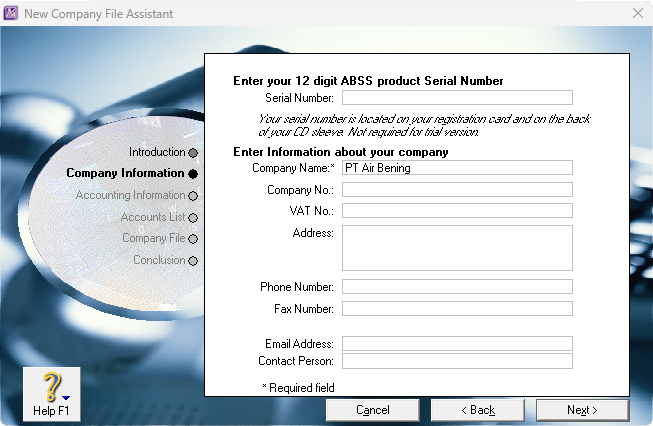
Task: Click the Company File step bullet
Action: point(193,239)
